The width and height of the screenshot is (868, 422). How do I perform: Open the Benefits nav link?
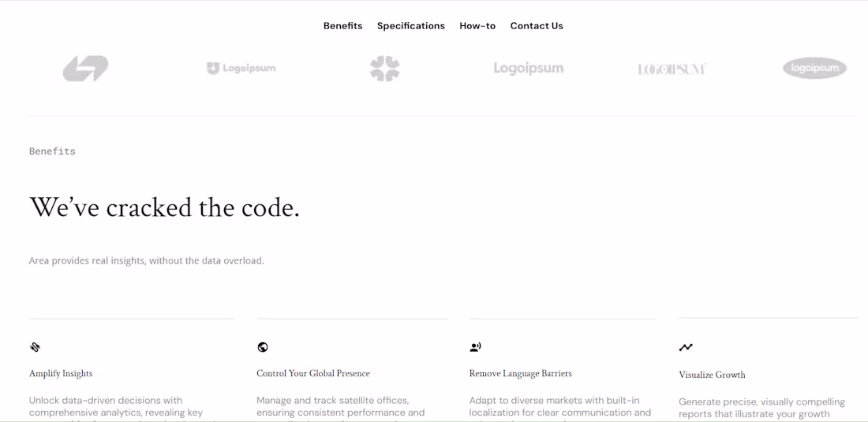(x=342, y=26)
